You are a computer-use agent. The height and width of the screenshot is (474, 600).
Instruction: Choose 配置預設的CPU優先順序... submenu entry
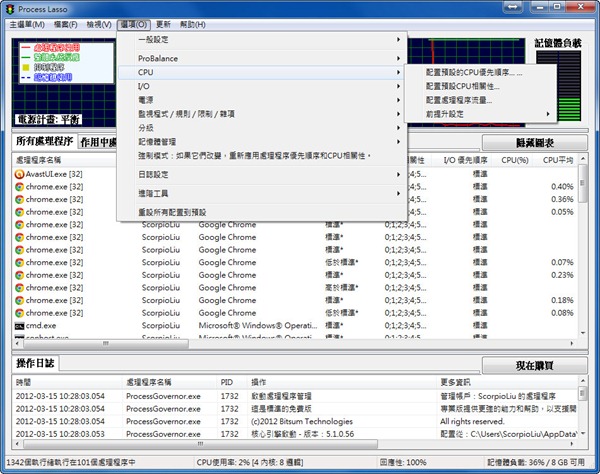pyautogui.click(x=479, y=72)
